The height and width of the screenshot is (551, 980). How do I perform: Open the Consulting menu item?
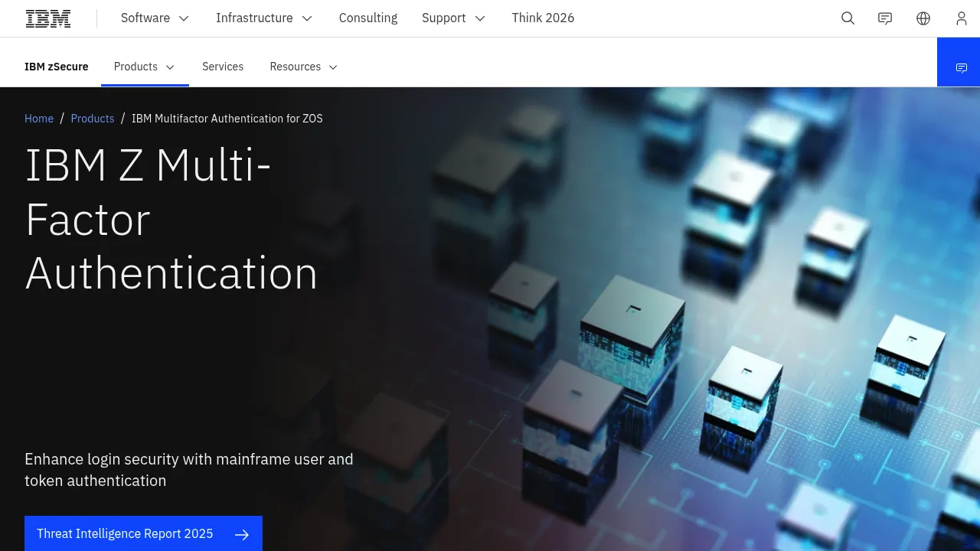(368, 18)
